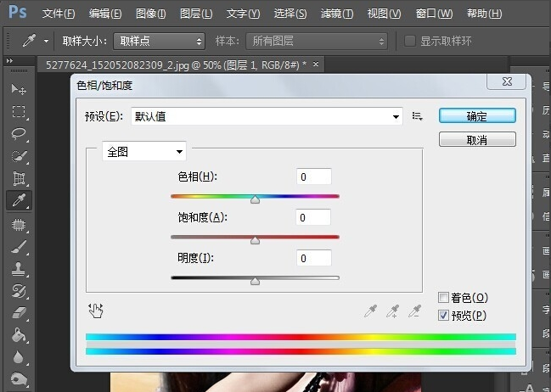
Task: Click the 饱和度 saturation slider handle
Action: 255,241
